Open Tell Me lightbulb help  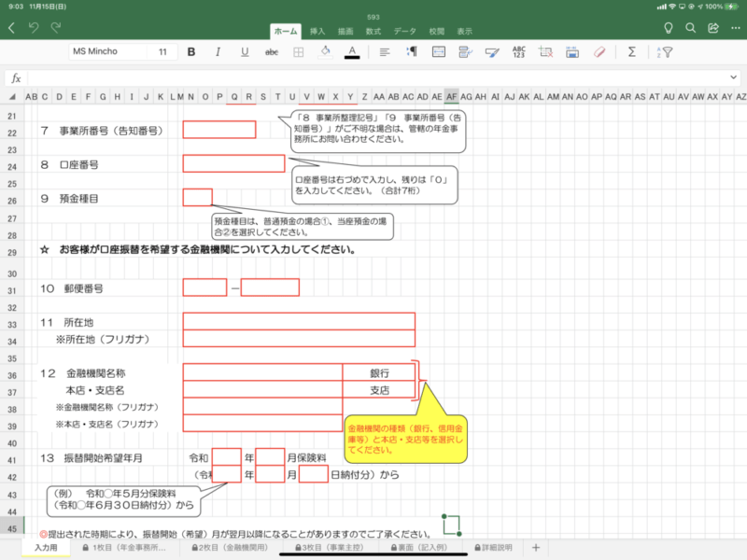669,28
